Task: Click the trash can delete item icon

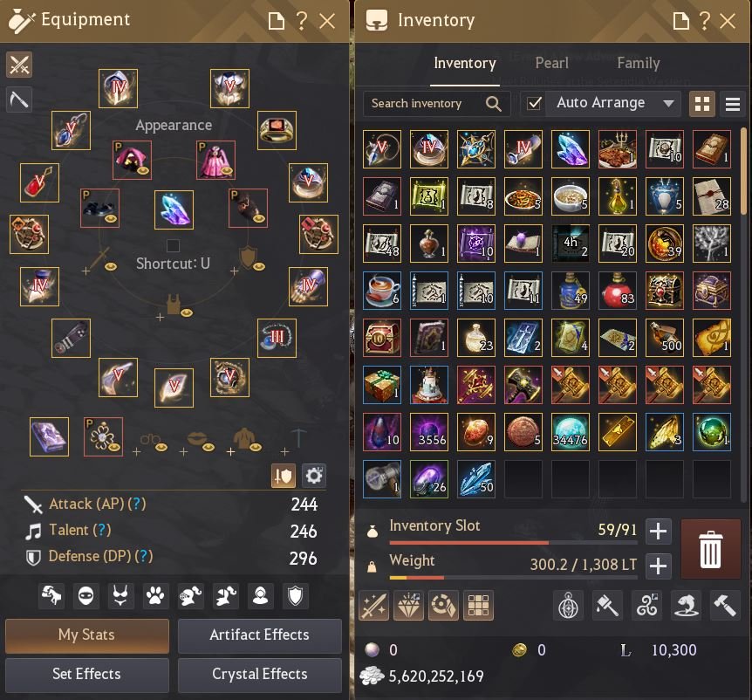Action: [x=710, y=549]
